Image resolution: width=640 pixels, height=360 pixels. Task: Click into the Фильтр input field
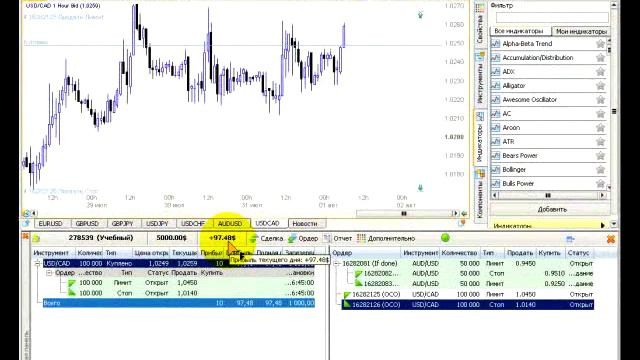pos(552,18)
